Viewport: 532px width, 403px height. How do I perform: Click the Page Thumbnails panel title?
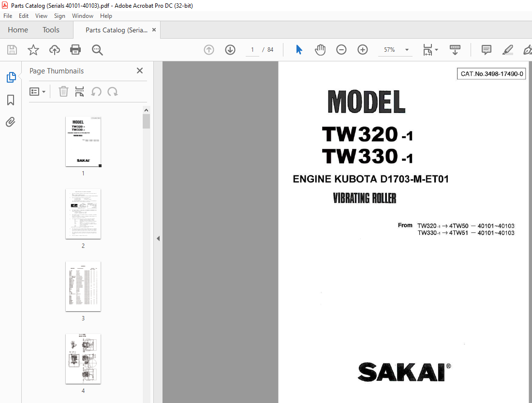click(x=56, y=71)
